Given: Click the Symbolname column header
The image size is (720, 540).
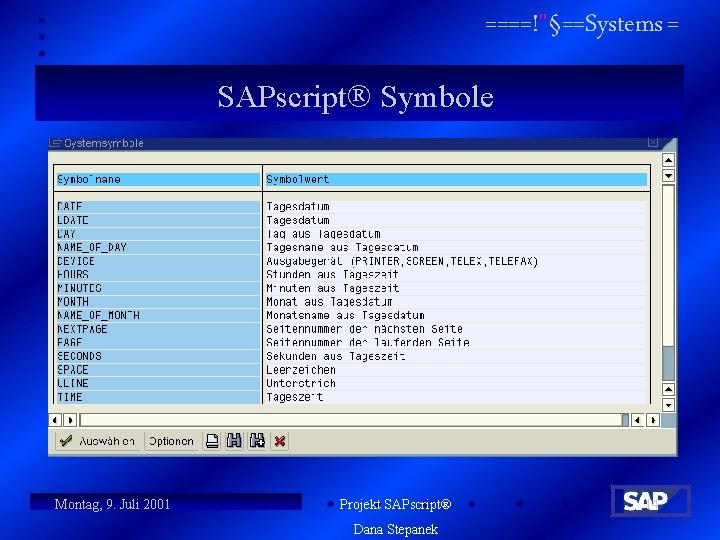Looking at the screenshot, I should click(x=158, y=180).
